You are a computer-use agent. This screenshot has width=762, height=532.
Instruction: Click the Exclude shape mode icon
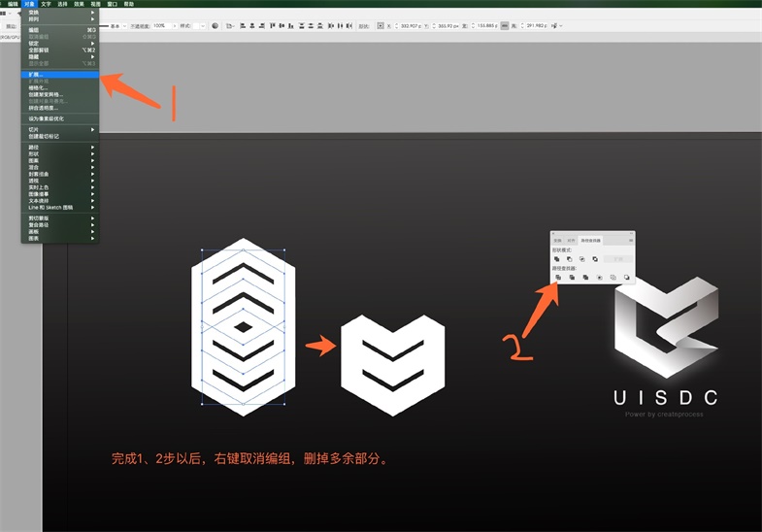click(x=594, y=259)
